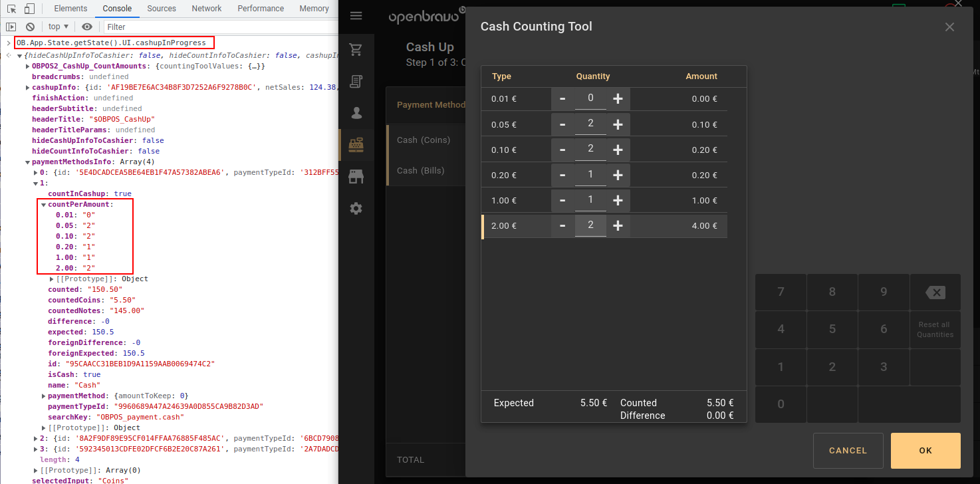Expand paymentMethodsInfo item 0

pos(35,172)
